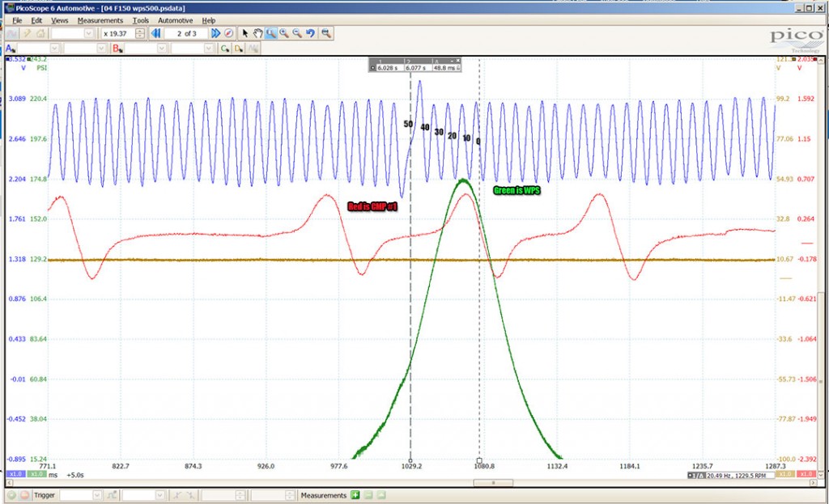Screen dimensions: 829x504
Task: Open Channel A coupling dropdown
Action: (x=101, y=49)
